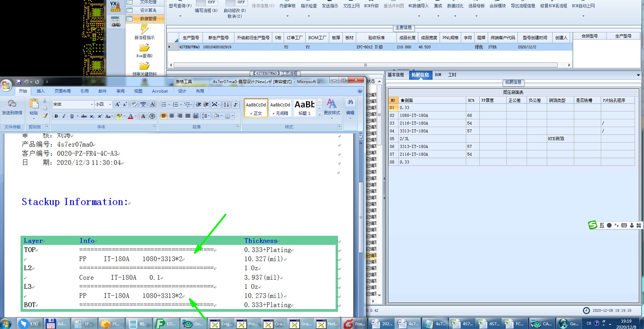Click the Shrink Font icon

(x=125, y=104)
